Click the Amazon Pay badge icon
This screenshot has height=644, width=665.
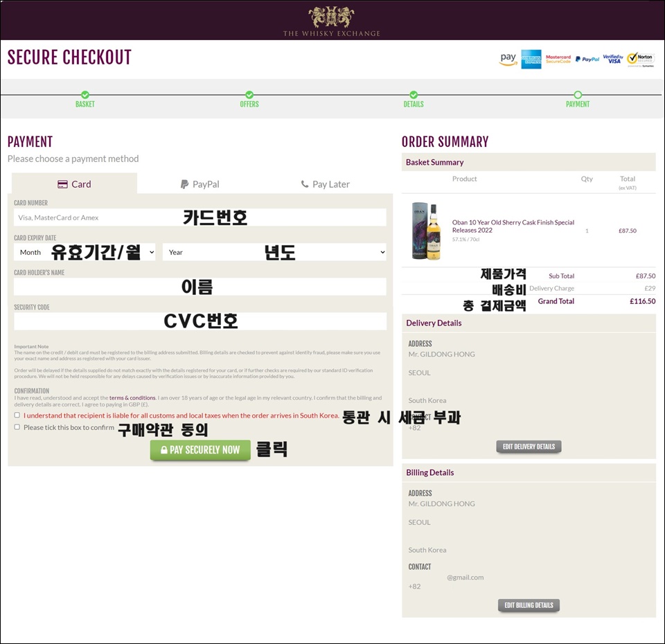tap(508, 60)
